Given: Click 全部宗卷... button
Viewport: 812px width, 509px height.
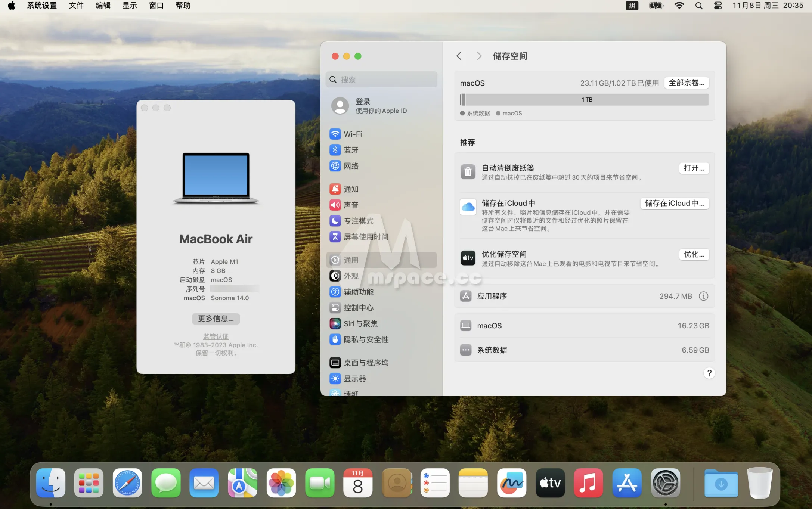Looking at the screenshot, I should pos(687,83).
